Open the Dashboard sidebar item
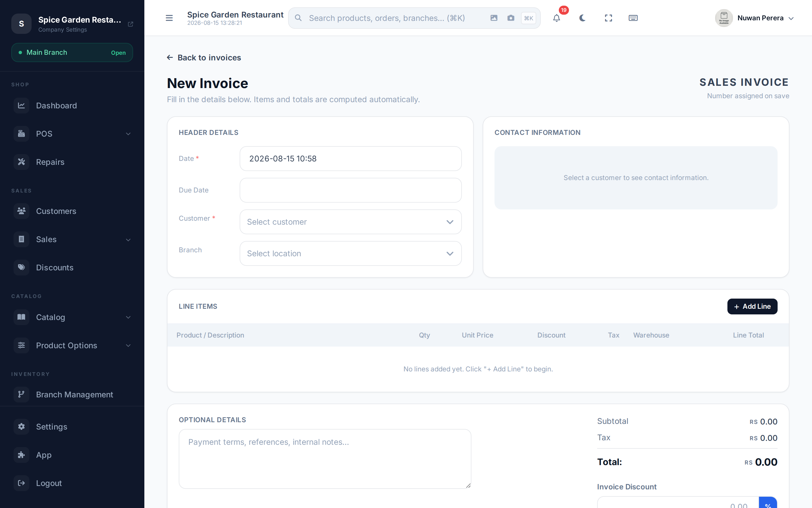Image resolution: width=812 pixels, height=508 pixels. tap(72, 106)
